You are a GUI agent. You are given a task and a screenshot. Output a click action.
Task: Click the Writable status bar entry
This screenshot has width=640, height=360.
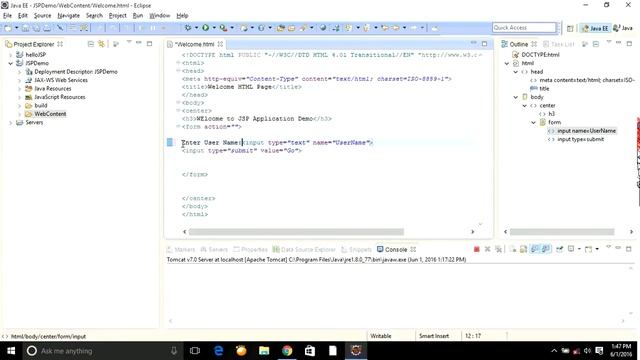click(x=380, y=336)
